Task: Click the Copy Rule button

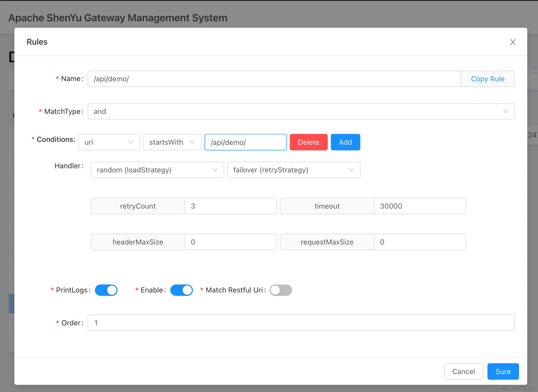Action: coord(487,79)
